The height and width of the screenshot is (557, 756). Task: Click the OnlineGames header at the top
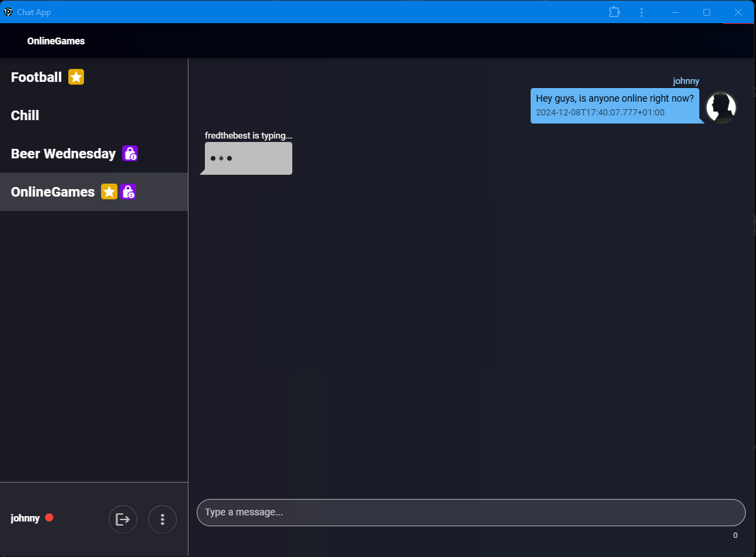click(57, 41)
